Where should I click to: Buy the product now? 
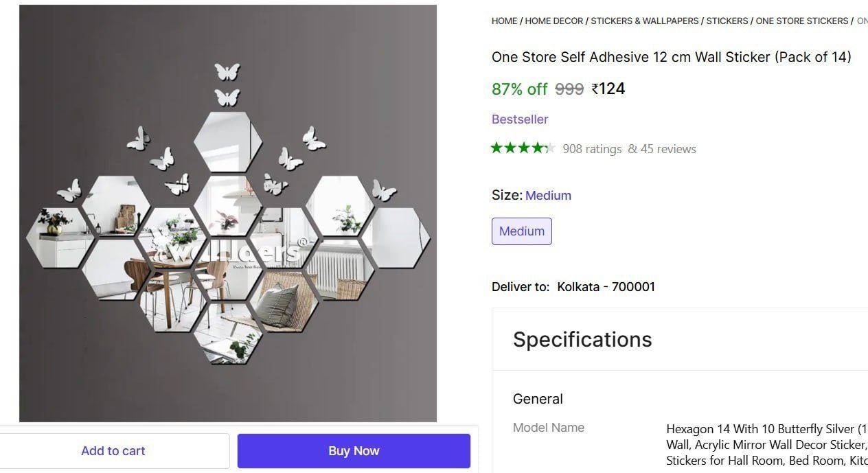pos(354,451)
